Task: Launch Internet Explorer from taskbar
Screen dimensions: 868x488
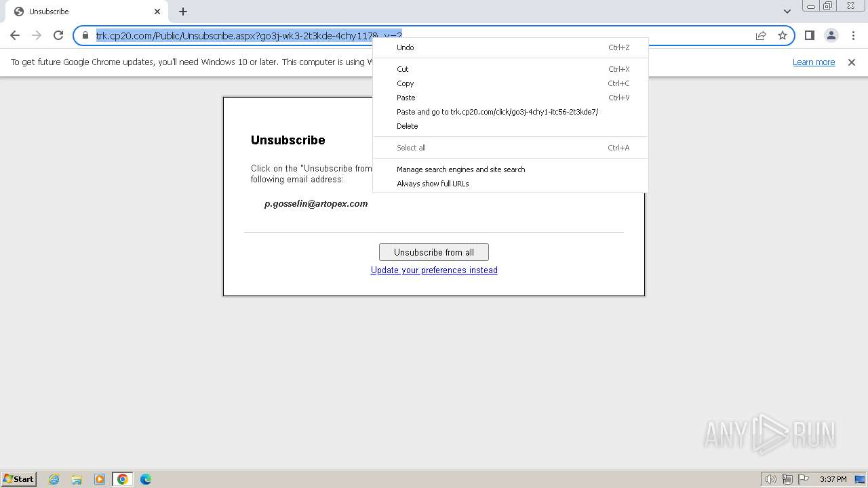Action: (54, 479)
